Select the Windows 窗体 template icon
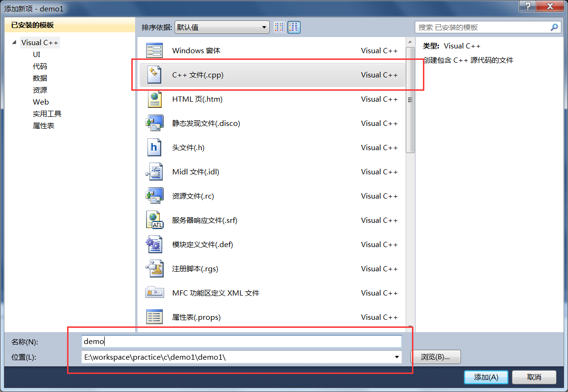This screenshot has height=392, width=568. pyautogui.click(x=154, y=51)
